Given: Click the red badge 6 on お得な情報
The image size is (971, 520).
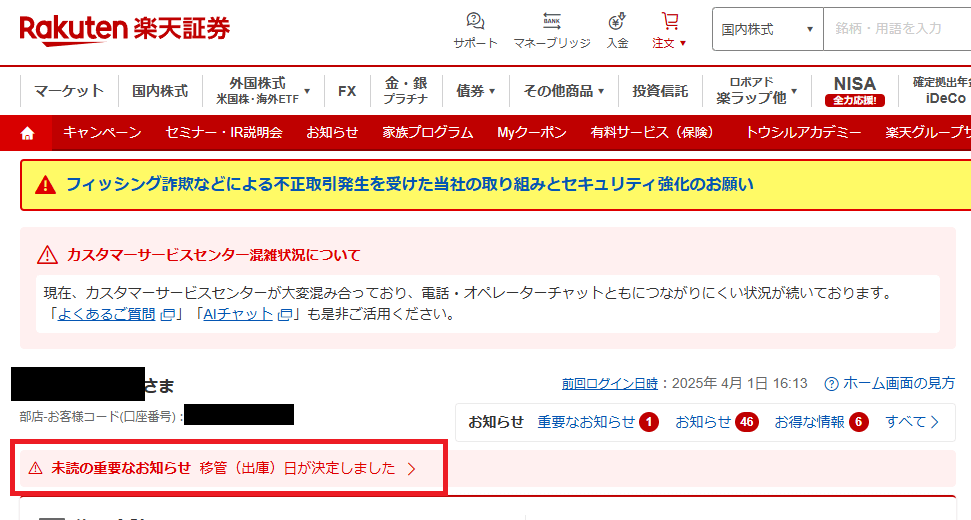Looking at the screenshot, I should point(859,422).
